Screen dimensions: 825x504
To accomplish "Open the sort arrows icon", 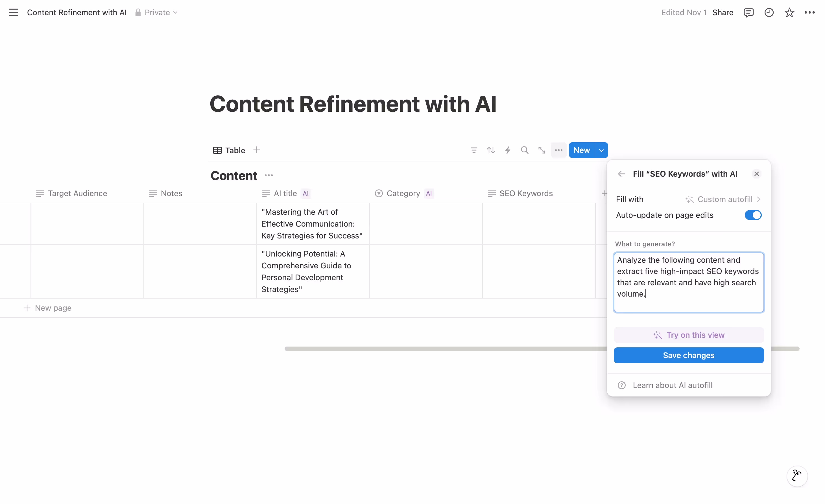I will 491,150.
